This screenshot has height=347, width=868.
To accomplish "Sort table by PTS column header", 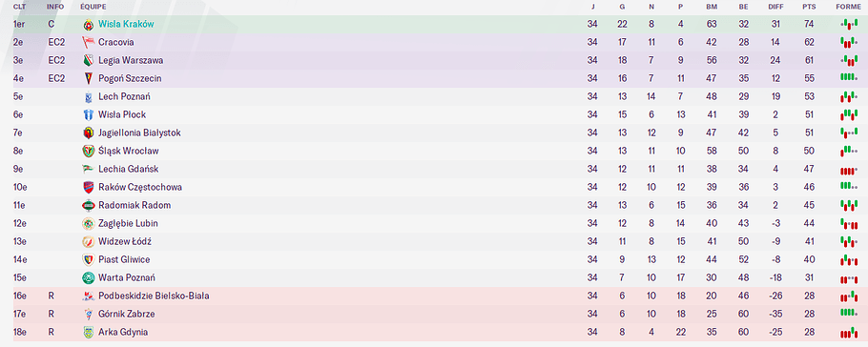I will pos(809,7).
